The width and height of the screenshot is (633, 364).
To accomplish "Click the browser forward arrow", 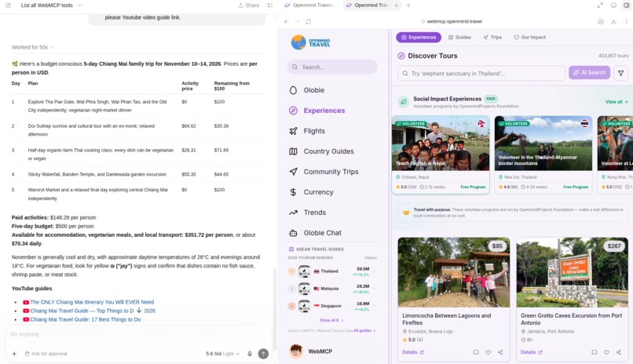I will 297,21.
